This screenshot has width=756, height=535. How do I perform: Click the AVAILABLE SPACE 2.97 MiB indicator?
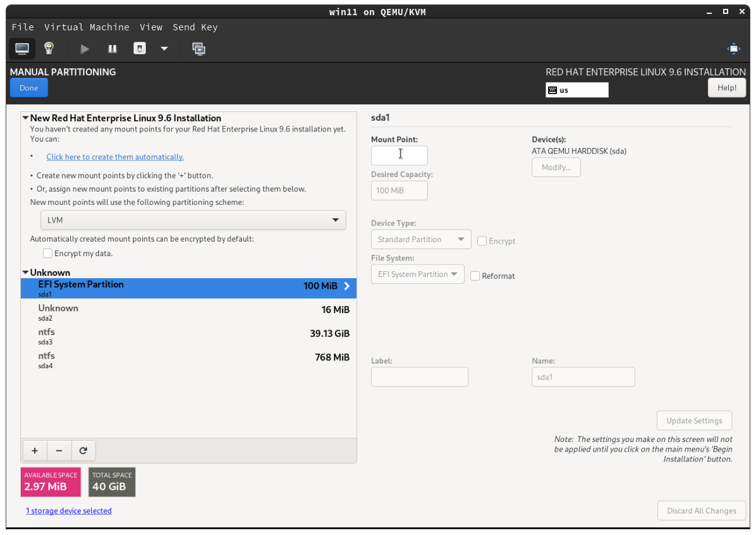(51, 482)
